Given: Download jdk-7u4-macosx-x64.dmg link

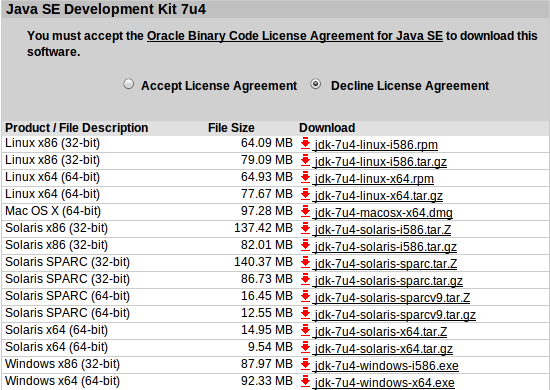Looking at the screenshot, I should (x=383, y=213).
